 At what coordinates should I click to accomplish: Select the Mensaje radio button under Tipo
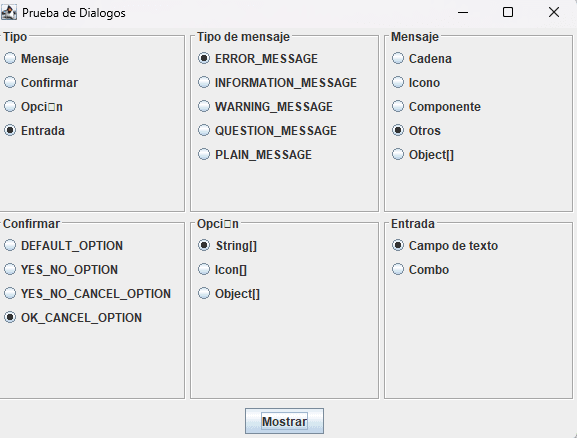tap(36, 59)
